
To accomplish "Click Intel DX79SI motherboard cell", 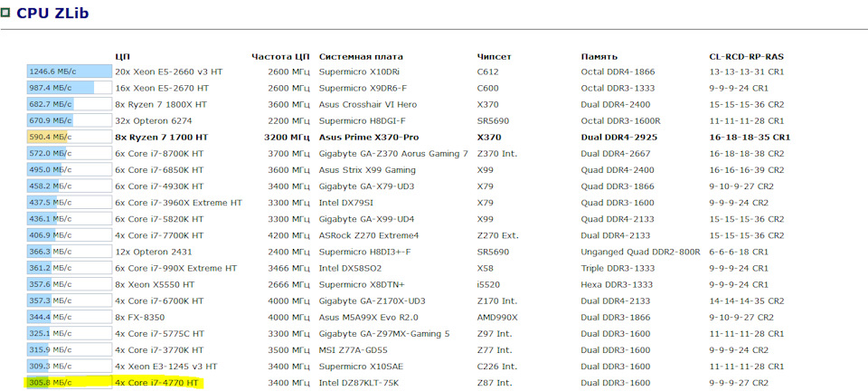I will point(345,203).
